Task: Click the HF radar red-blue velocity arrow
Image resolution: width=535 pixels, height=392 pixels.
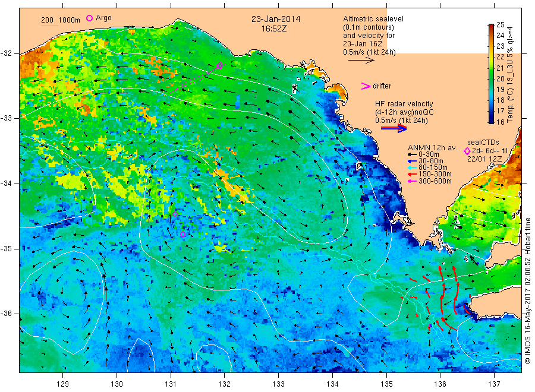Action: [394, 128]
